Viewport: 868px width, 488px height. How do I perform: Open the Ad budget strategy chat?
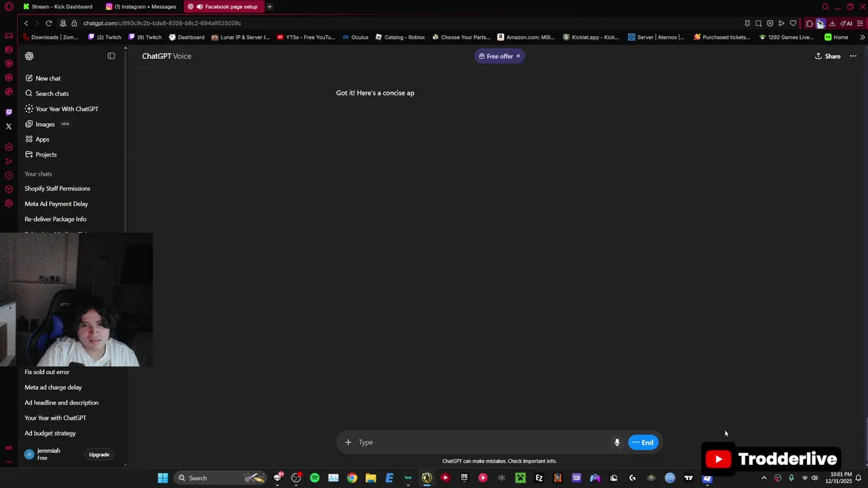tap(50, 433)
